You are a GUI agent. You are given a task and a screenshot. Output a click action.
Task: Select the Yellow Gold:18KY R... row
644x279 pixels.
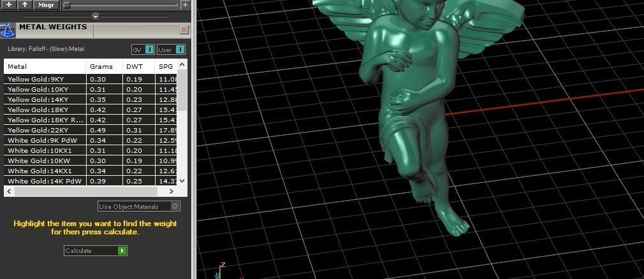pos(91,120)
